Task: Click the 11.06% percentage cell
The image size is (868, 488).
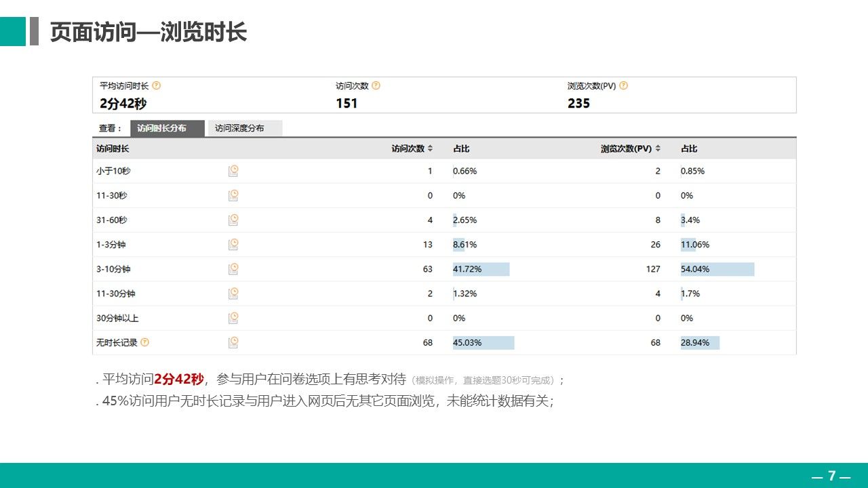Action: click(x=695, y=245)
